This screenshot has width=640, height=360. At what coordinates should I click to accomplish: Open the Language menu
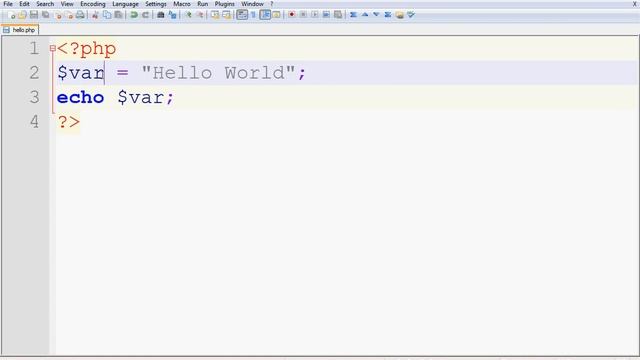[125, 4]
